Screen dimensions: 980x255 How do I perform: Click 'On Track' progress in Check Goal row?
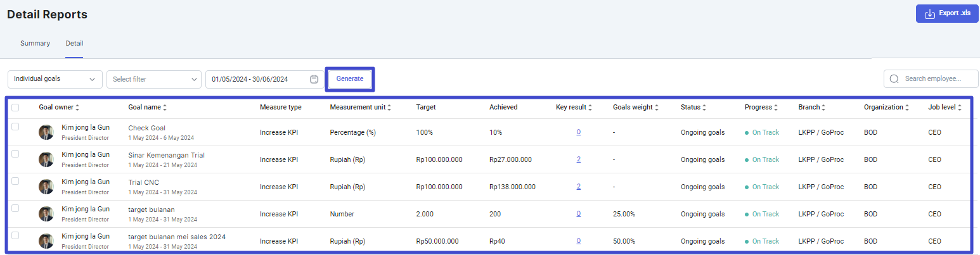click(x=762, y=132)
